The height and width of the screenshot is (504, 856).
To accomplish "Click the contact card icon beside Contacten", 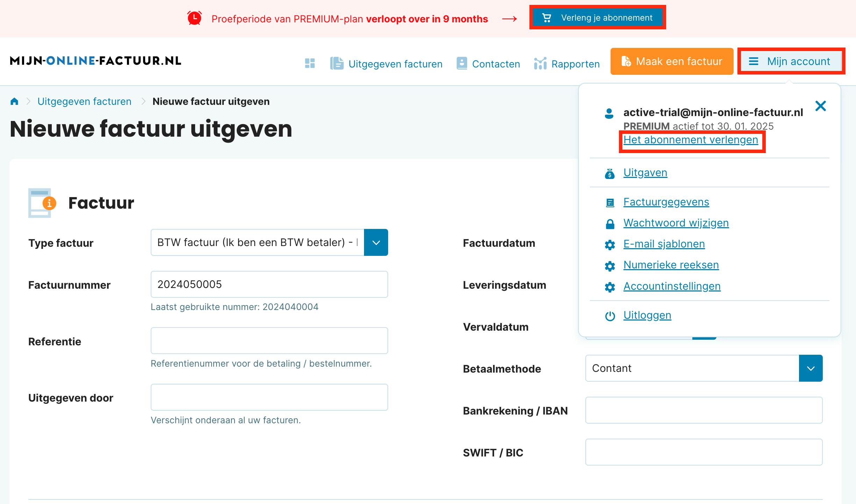I will point(462,63).
